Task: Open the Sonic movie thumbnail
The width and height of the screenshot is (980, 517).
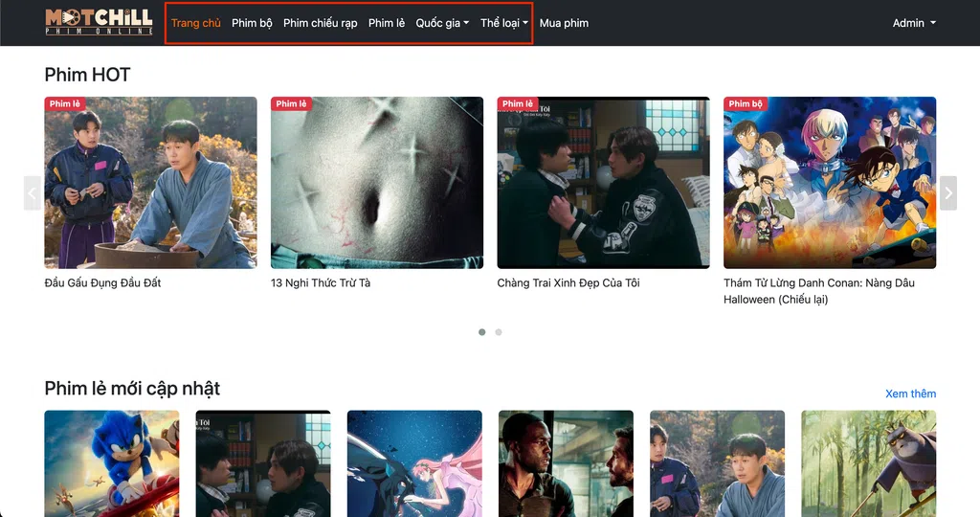Action: click(112, 463)
